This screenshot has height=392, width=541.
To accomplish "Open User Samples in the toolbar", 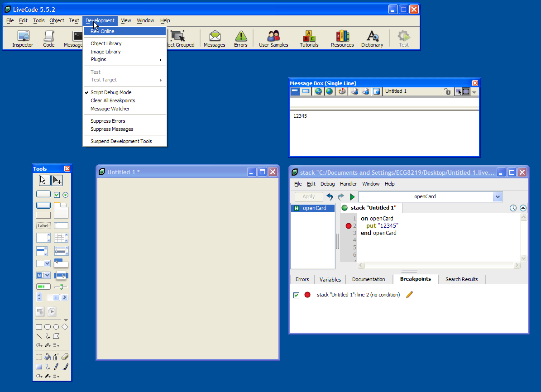I will coord(273,39).
